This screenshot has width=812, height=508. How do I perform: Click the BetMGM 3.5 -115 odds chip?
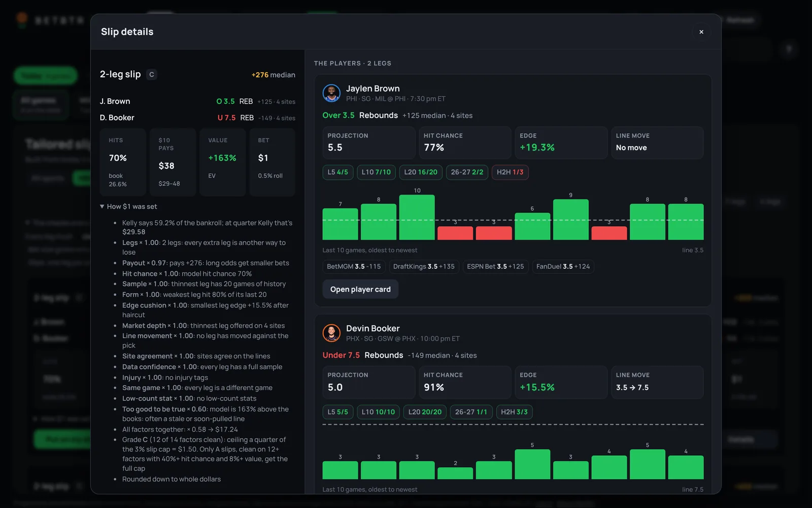(354, 267)
